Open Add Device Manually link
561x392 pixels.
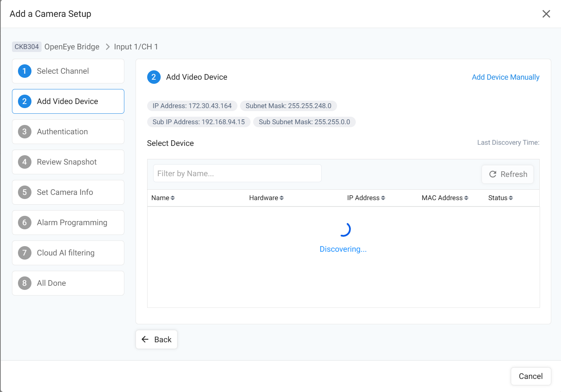click(505, 77)
